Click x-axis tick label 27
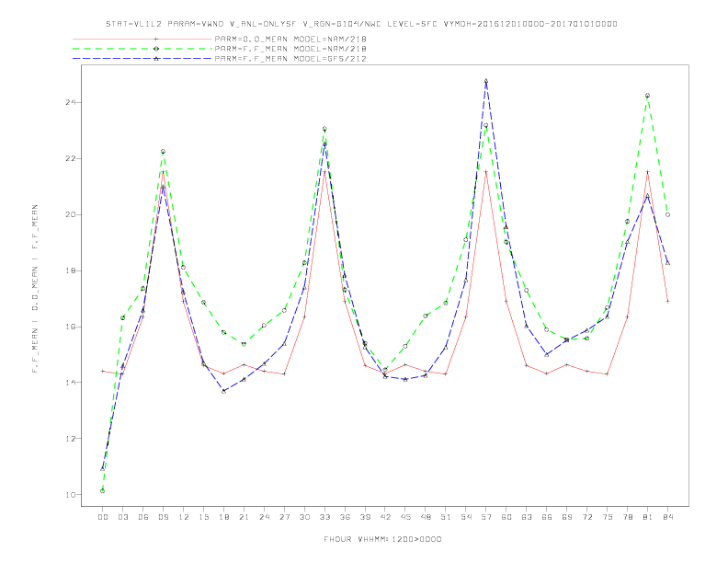 [284, 517]
